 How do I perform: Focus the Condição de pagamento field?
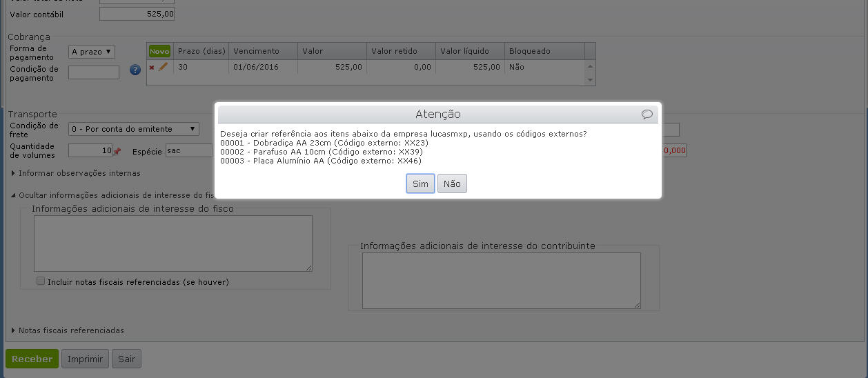(x=94, y=72)
